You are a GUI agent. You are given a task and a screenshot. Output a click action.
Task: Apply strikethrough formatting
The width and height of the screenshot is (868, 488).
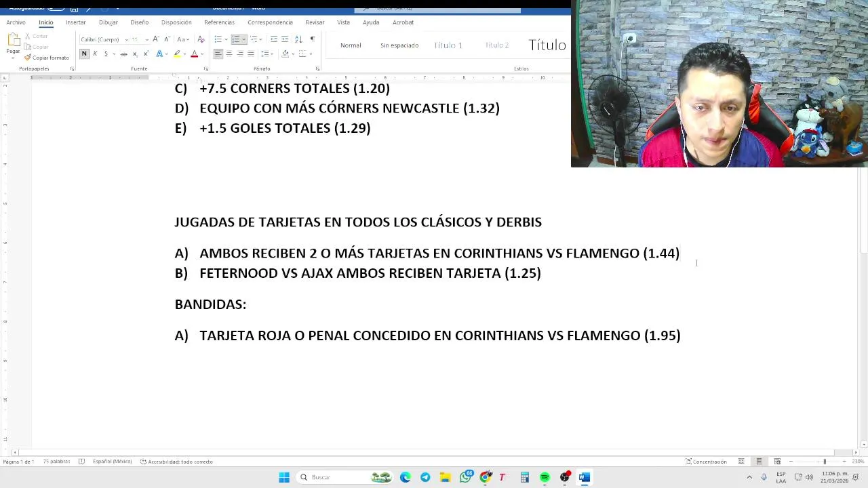click(123, 54)
